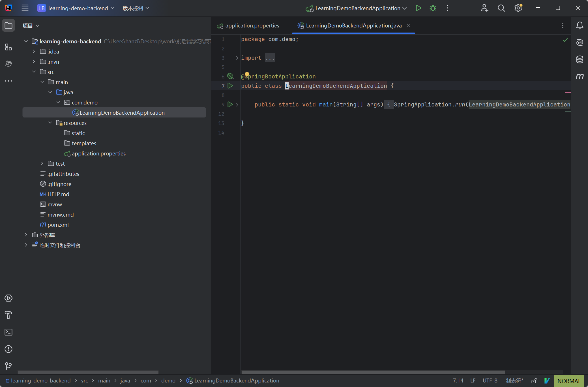Toggle the NORMAL Vim mode indicator
588x387 pixels.
click(x=569, y=381)
